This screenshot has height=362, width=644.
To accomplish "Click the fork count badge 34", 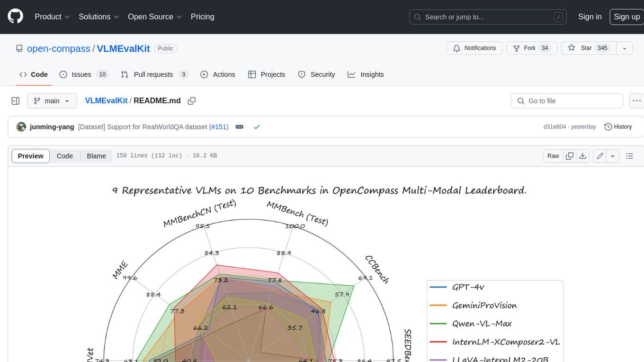I will click(x=545, y=48).
